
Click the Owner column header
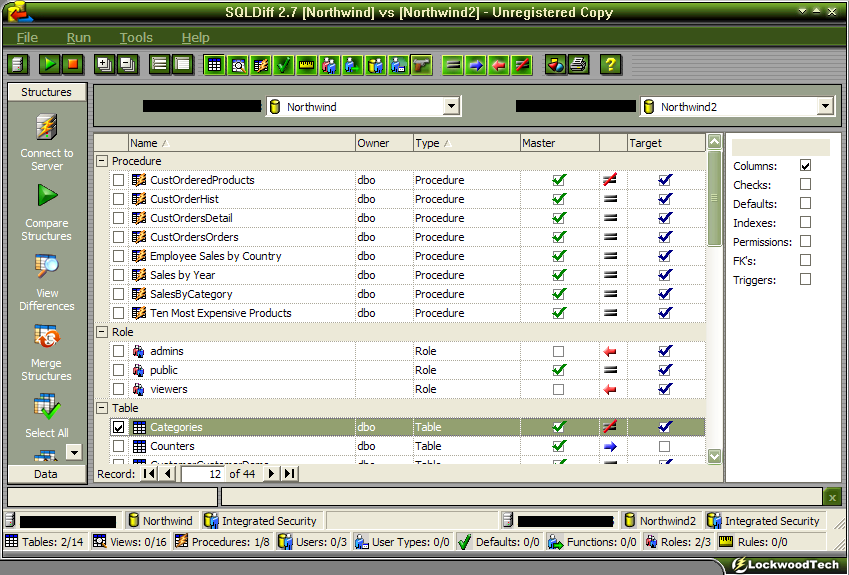(x=384, y=143)
